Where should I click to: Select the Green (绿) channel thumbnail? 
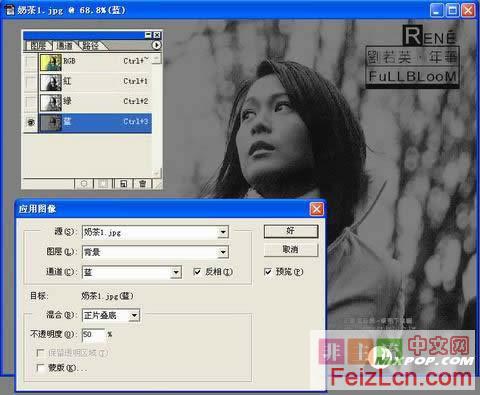pyautogui.click(x=51, y=102)
